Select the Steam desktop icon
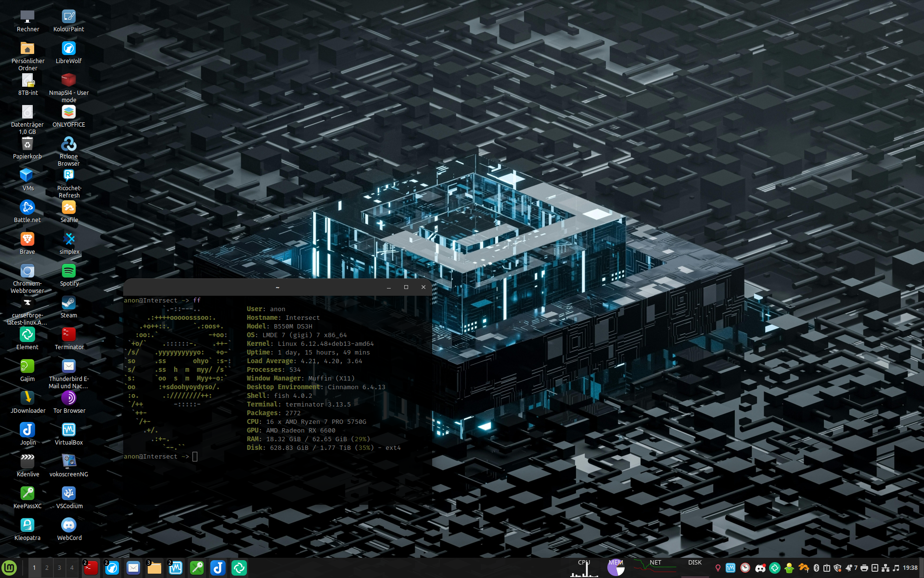The image size is (924, 578). pos(69,303)
